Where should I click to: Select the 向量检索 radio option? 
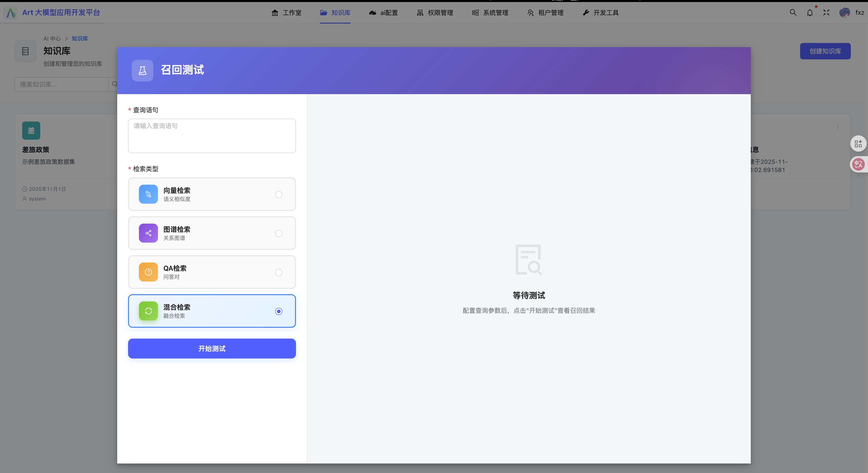[x=278, y=194]
